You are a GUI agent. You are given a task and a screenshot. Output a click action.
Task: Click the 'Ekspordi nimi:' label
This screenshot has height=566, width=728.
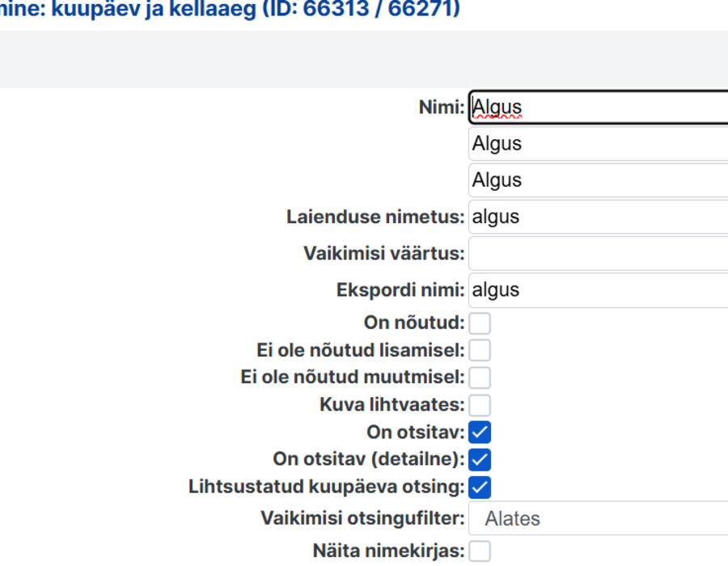[400, 290]
